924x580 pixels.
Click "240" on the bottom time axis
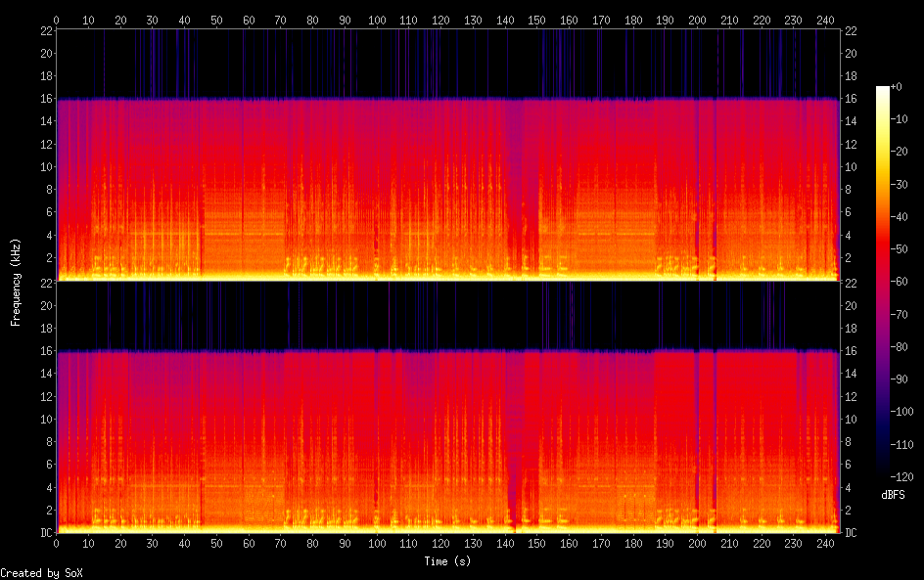[825, 544]
